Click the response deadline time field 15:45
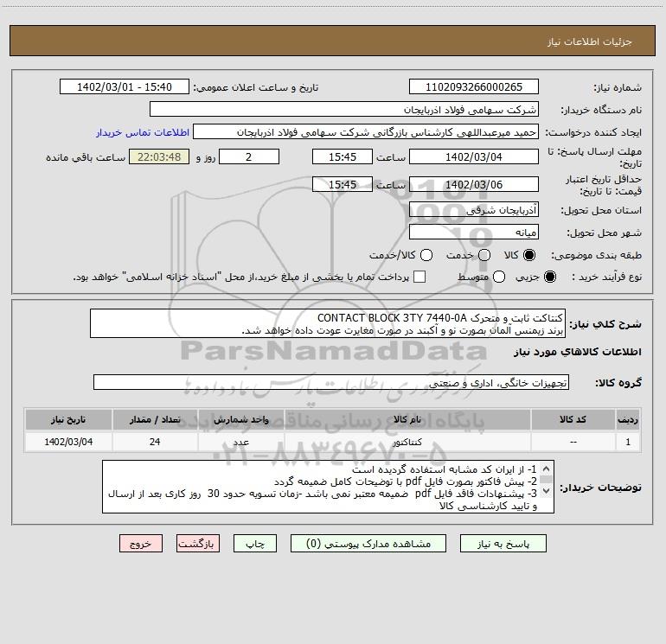The height and width of the screenshot is (644, 666). (343, 156)
